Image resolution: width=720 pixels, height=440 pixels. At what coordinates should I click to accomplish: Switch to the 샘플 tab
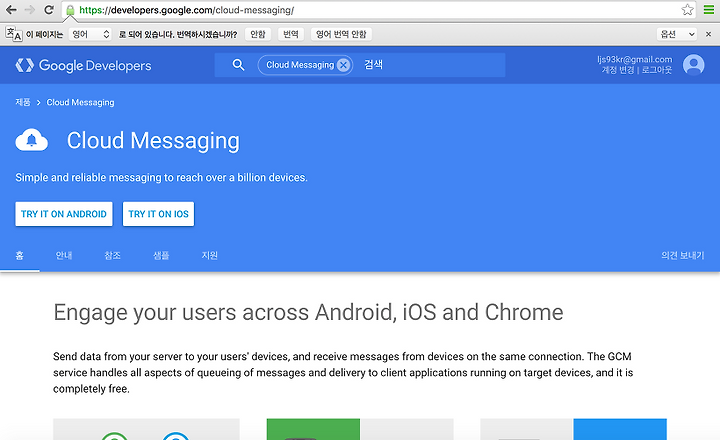pyautogui.click(x=161, y=255)
